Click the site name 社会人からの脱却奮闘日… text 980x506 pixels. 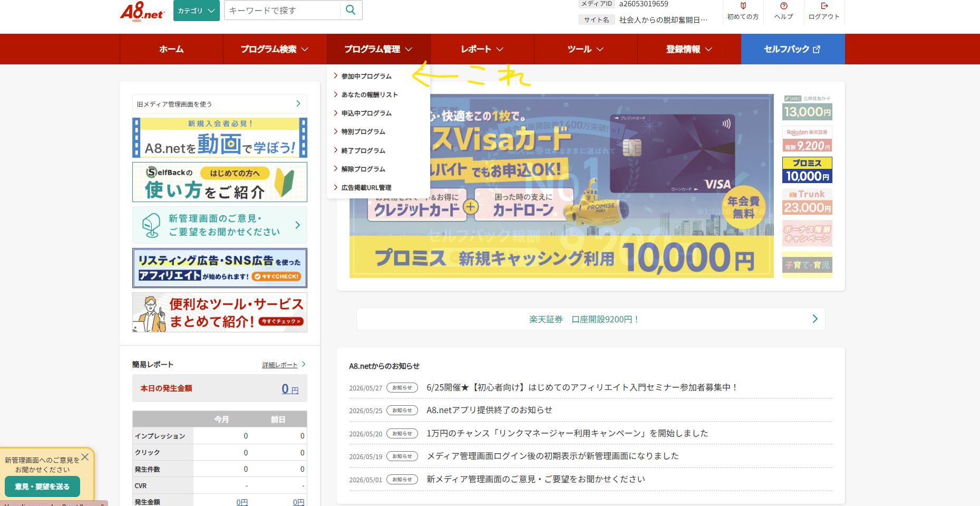point(663,20)
